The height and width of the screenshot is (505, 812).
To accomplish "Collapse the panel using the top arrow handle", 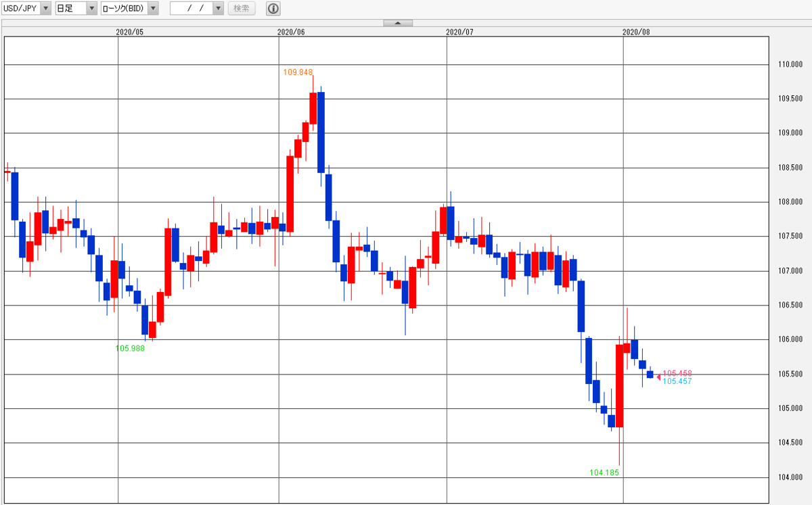I will click(398, 23).
